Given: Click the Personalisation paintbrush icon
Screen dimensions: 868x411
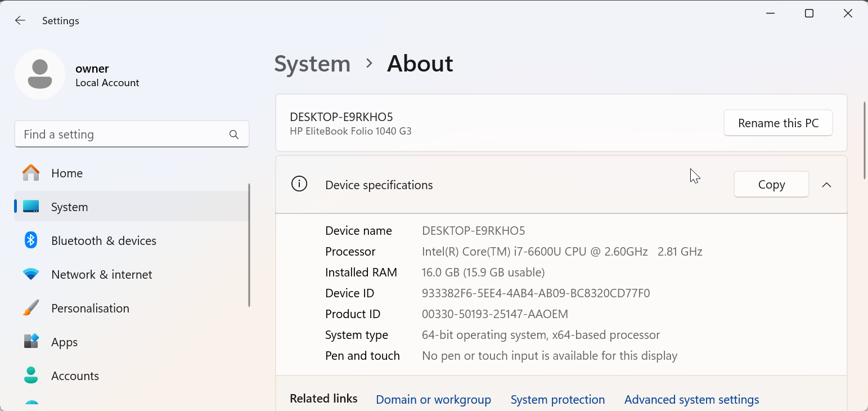Looking at the screenshot, I should tap(31, 308).
